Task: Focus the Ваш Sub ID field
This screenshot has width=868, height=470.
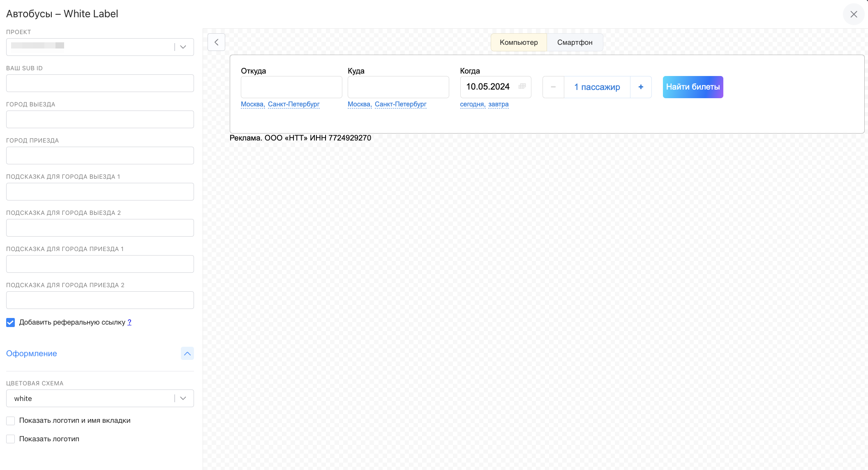Action: pos(100,83)
